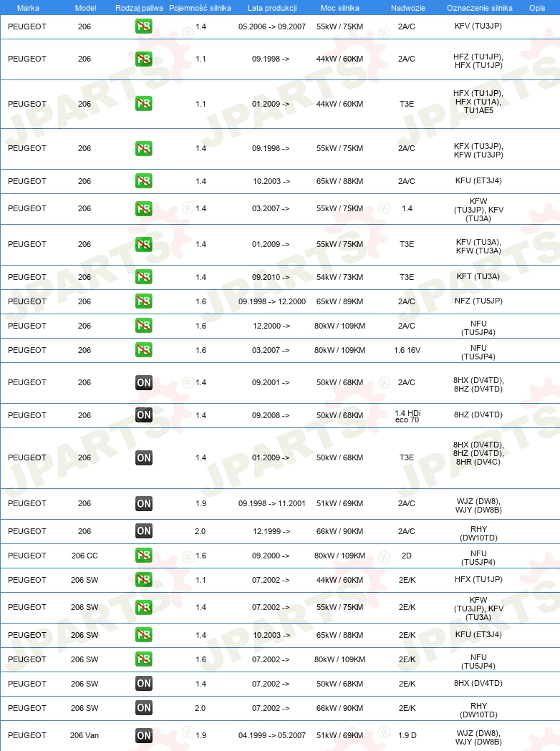Click the Rodzaj paliwa column header

(x=139, y=8)
